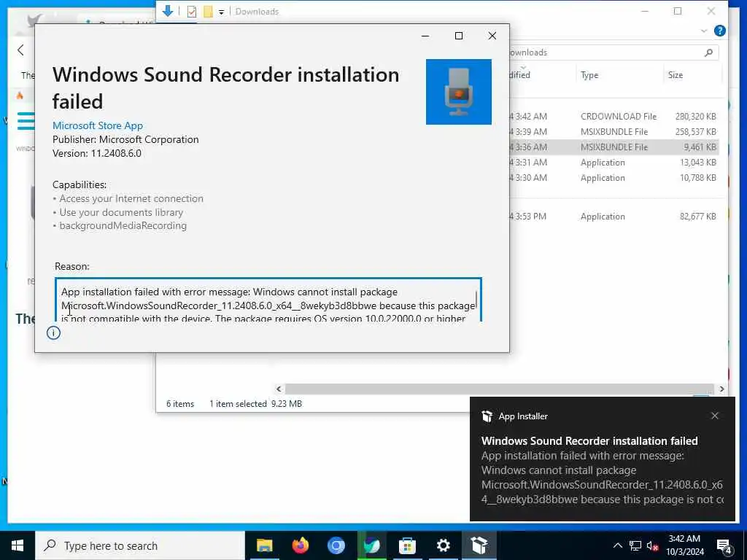Click the Type here to search box
Viewport: 747px width, 560px height.
(139, 545)
